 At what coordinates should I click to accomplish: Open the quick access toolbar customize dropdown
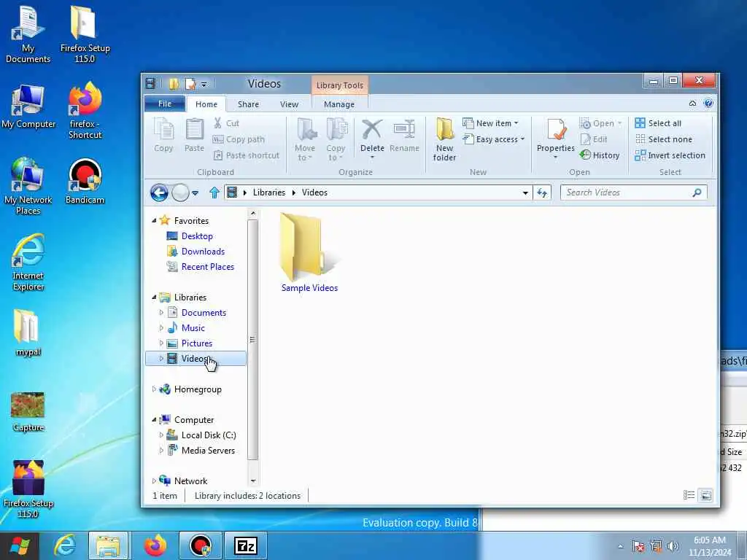(x=204, y=85)
